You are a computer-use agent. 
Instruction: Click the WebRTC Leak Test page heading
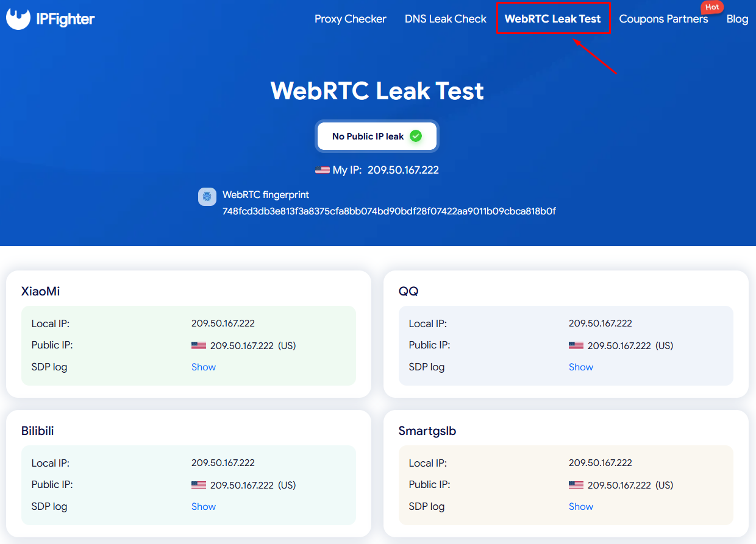coord(377,91)
